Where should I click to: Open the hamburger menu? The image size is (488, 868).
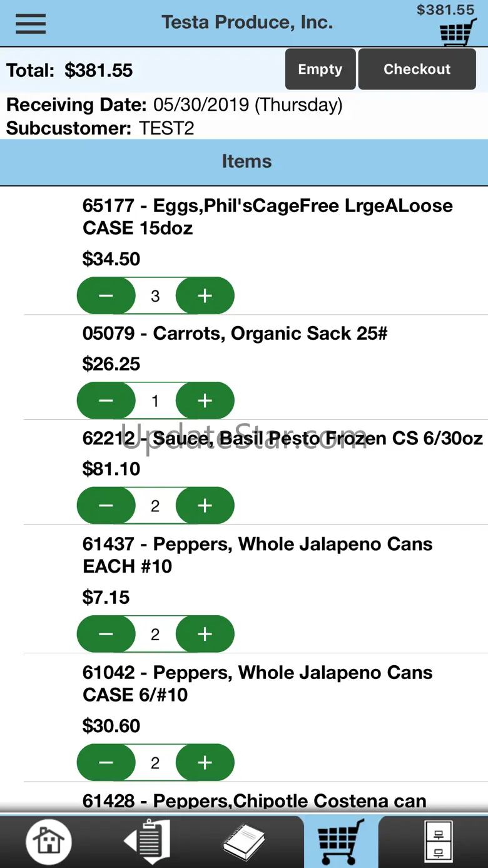coord(31,24)
